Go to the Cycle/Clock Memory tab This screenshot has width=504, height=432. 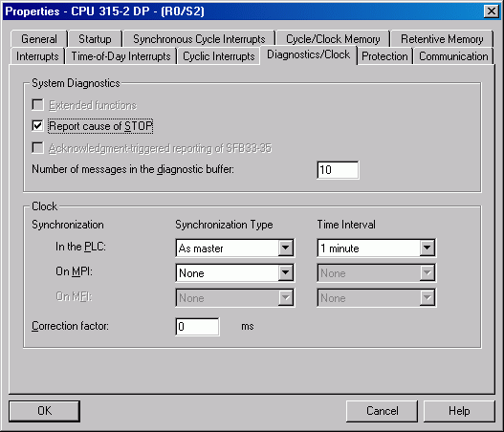tap(333, 39)
